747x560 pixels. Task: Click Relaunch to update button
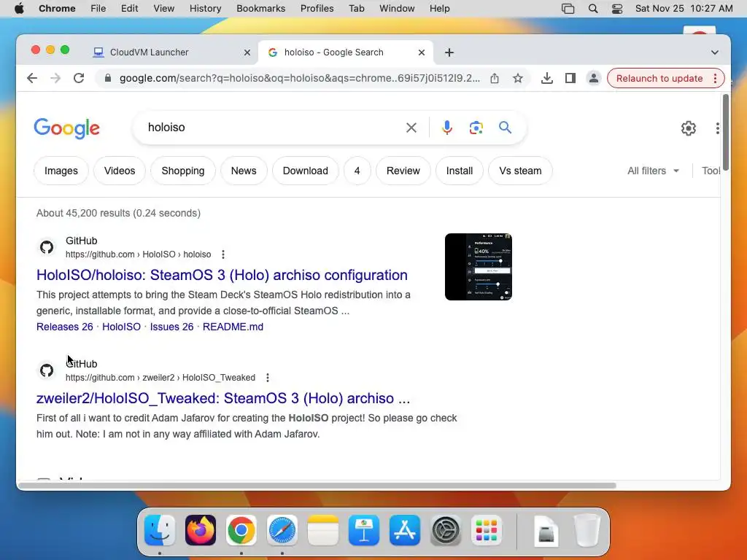(659, 78)
